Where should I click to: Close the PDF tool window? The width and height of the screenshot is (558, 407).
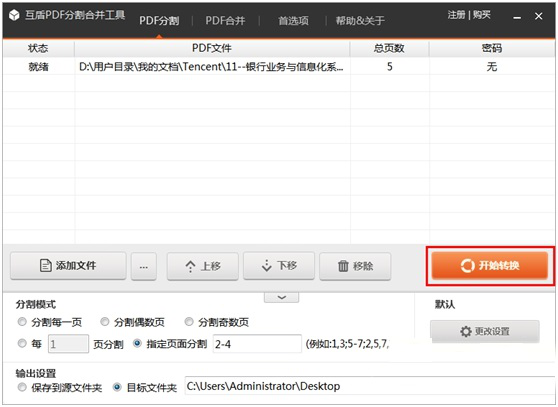click(538, 16)
